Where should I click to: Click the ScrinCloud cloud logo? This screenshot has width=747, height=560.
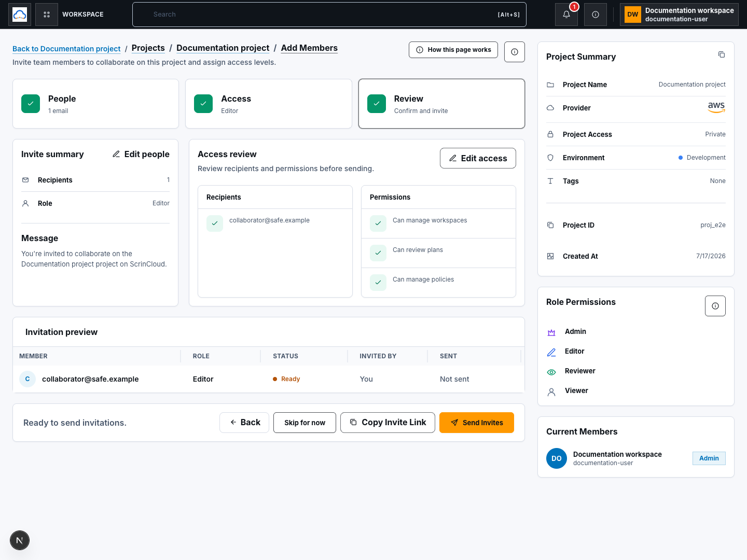20,15
